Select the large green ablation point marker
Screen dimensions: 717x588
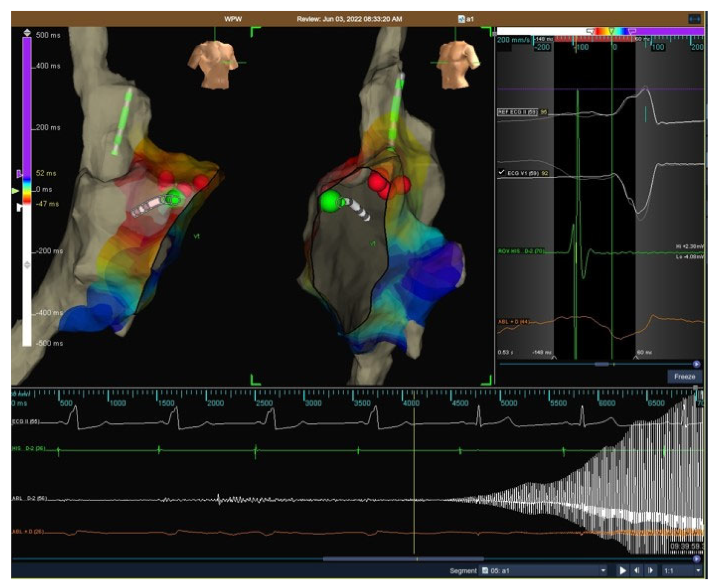coord(330,201)
